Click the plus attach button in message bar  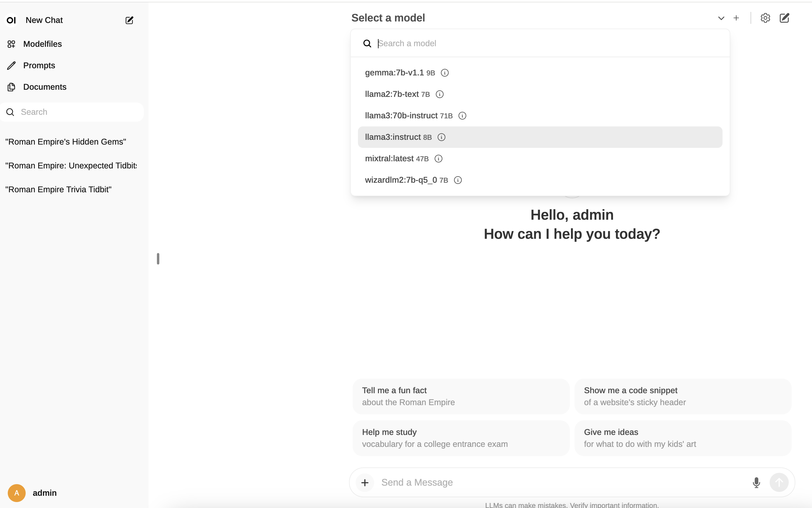pos(365,482)
